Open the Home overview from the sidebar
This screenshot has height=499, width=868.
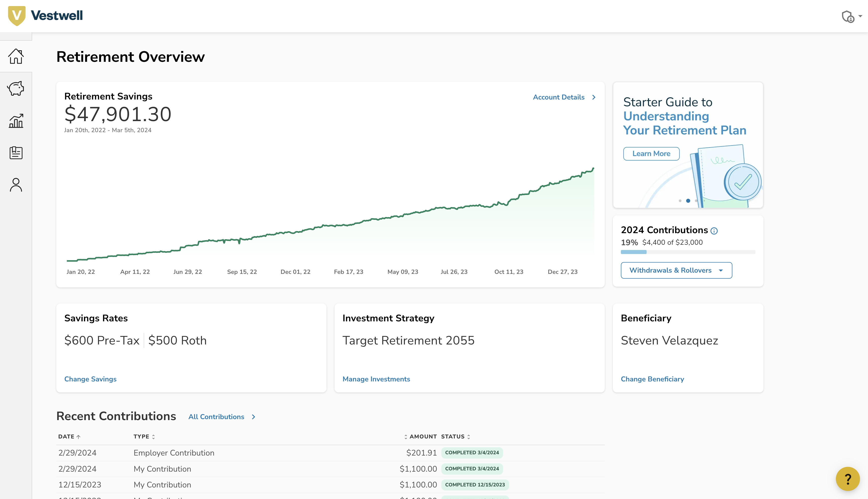pyautogui.click(x=15, y=56)
